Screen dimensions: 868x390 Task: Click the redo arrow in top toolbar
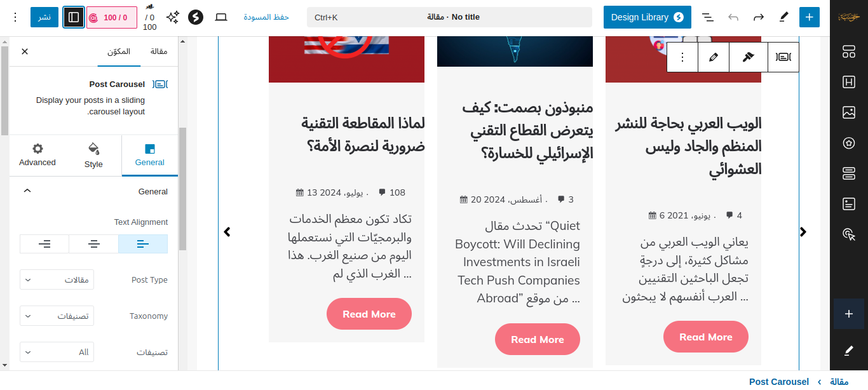click(758, 17)
